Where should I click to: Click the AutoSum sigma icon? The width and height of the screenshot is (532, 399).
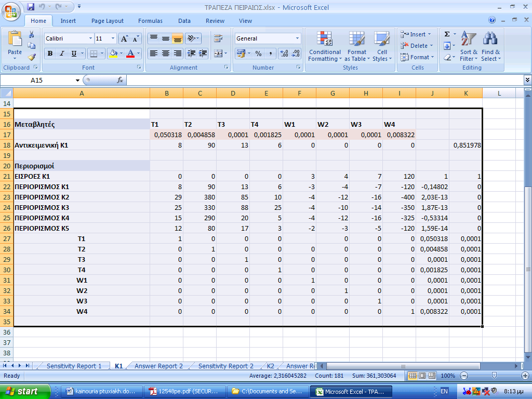pos(447,34)
